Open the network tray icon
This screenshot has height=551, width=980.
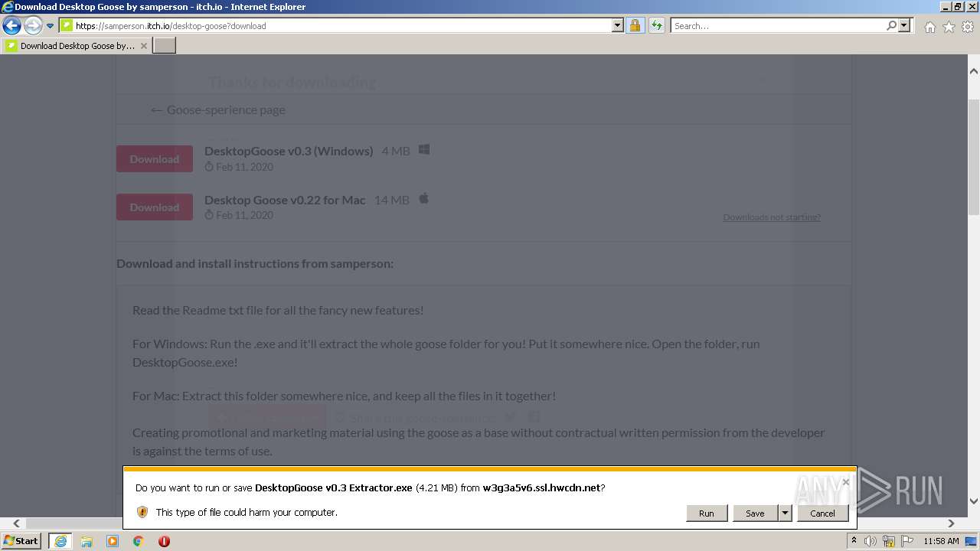click(x=889, y=541)
